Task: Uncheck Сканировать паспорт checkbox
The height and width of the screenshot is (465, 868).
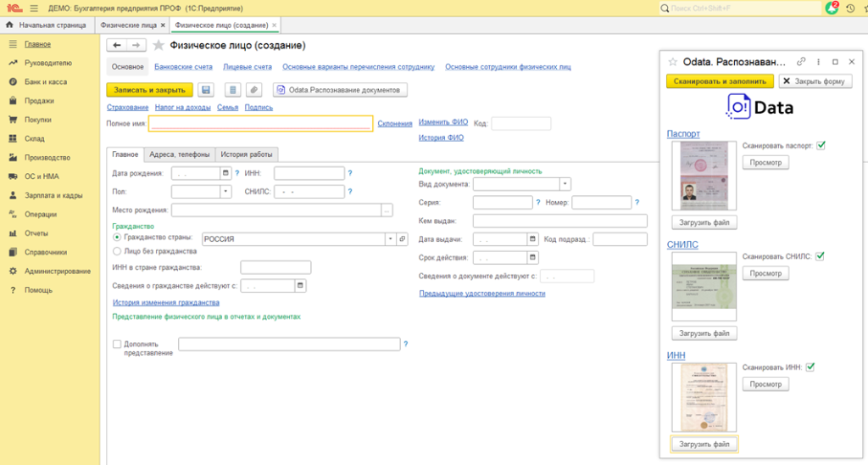Action: (x=821, y=145)
